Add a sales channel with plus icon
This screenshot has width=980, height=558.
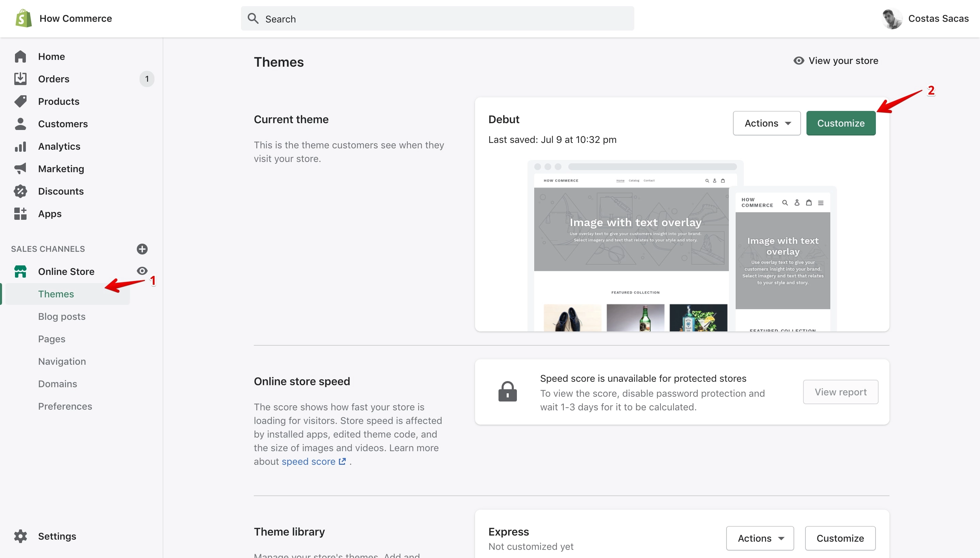(142, 249)
